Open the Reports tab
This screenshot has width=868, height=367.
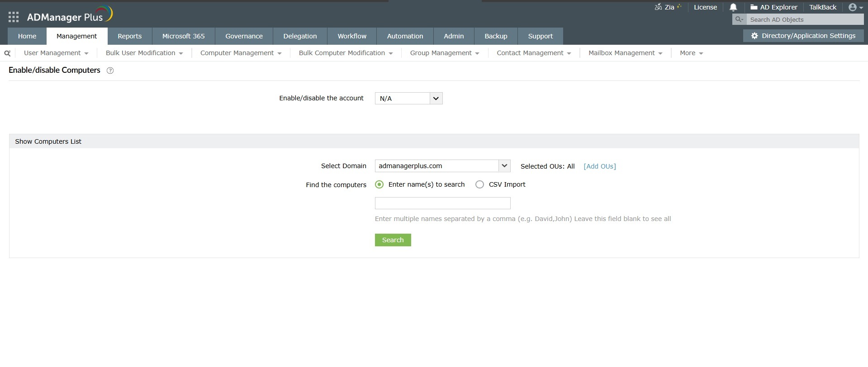(130, 36)
